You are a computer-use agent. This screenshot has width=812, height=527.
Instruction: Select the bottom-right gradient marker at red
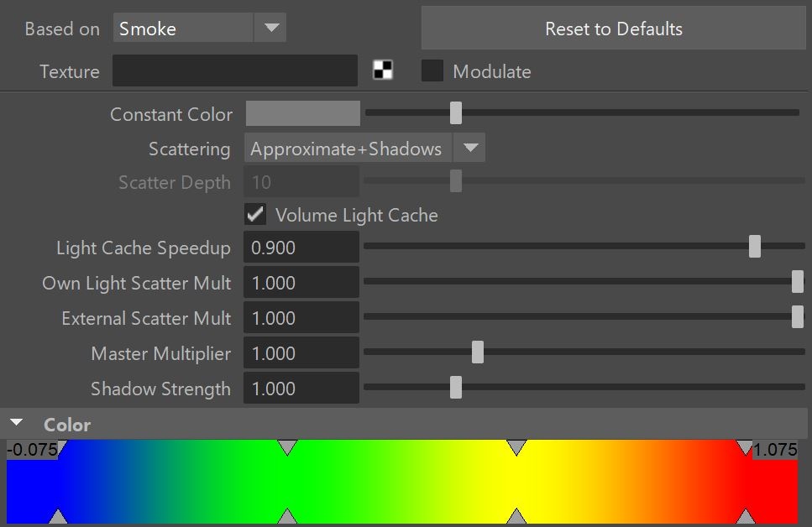(x=745, y=516)
